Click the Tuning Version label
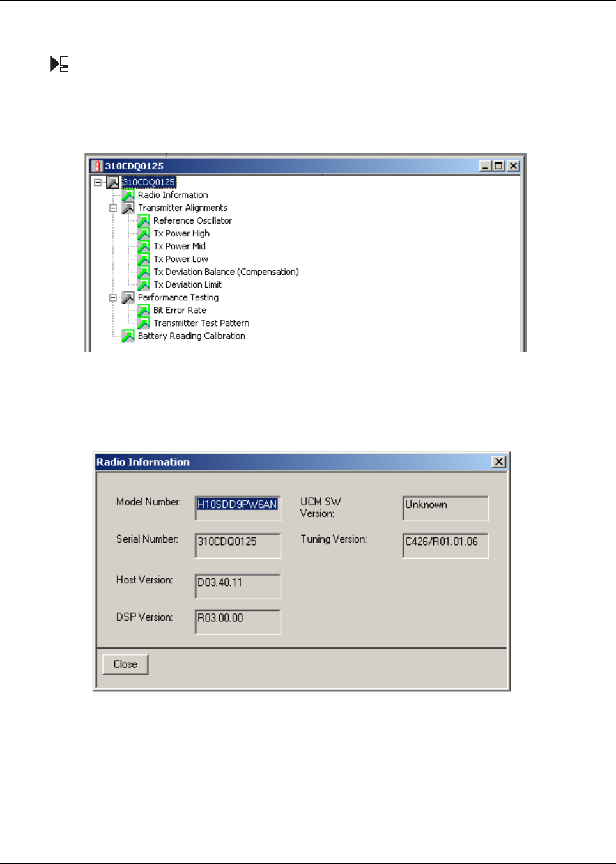The width and height of the screenshot is (616, 864). [x=334, y=539]
